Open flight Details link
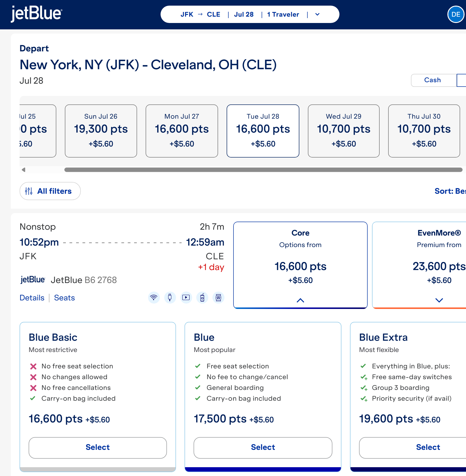 [x=32, y=298]
